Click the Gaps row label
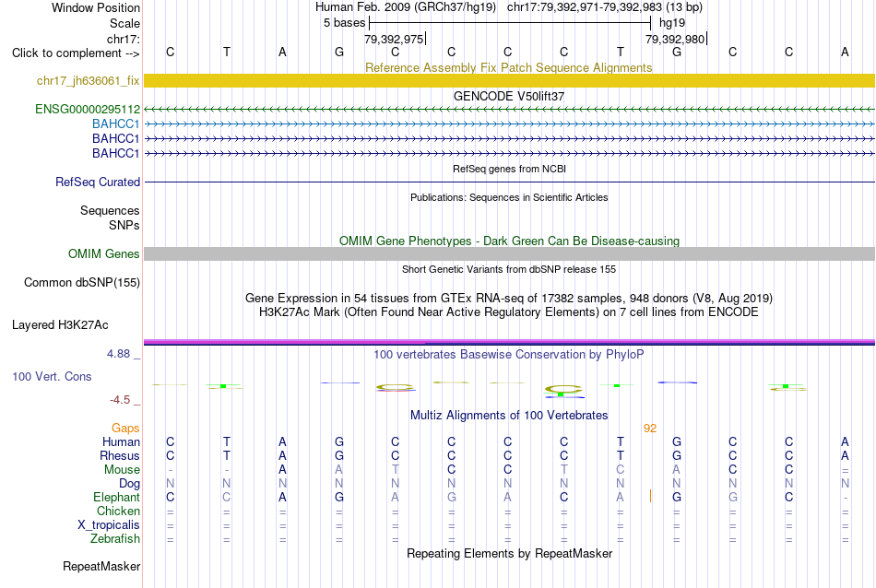This screenshot has height=588, width=876. coord(125,428)
